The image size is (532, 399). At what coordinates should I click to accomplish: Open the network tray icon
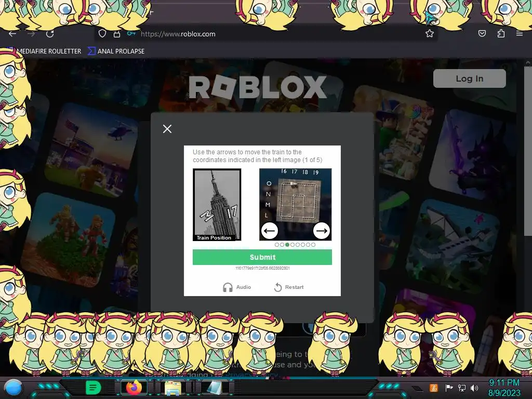[x=462, y=388]
